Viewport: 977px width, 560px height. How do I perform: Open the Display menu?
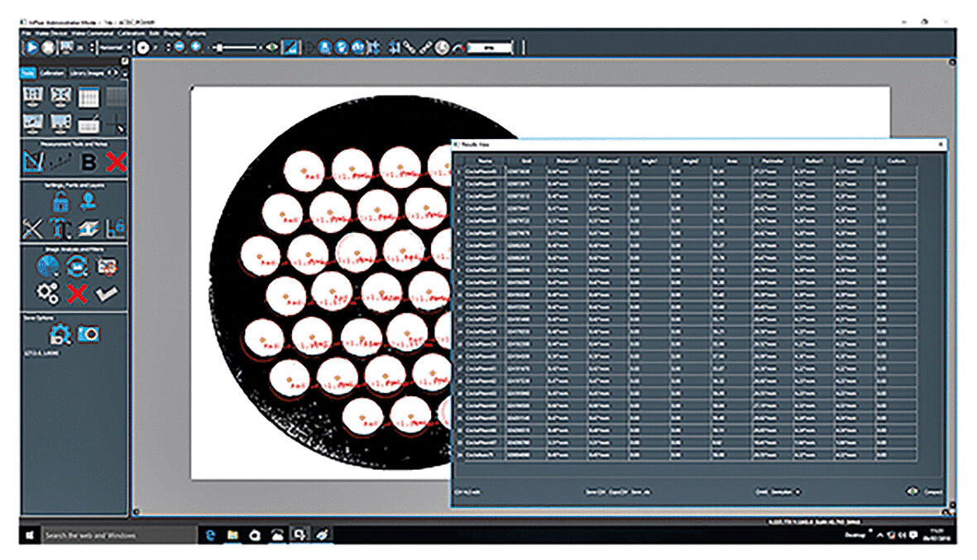(173, 33)
